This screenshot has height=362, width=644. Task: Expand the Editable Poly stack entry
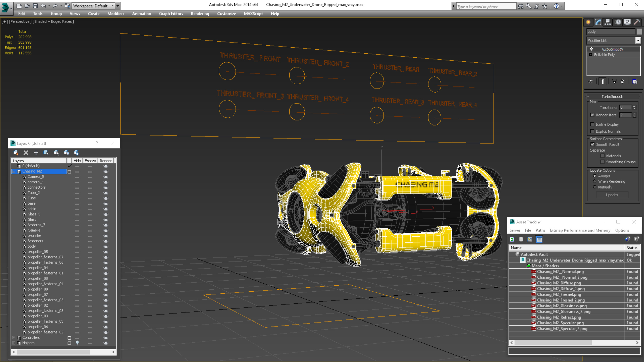coord(591,55)
